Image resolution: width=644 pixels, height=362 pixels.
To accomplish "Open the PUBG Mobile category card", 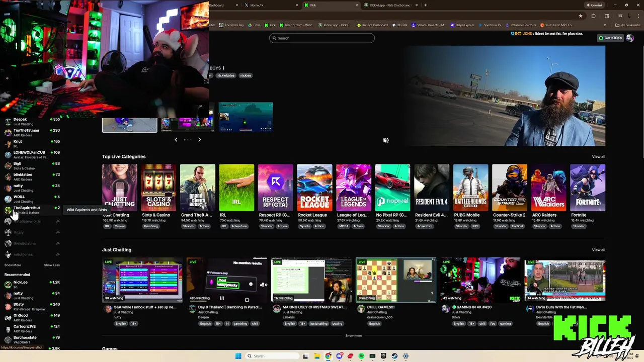I will coord(470,188).
